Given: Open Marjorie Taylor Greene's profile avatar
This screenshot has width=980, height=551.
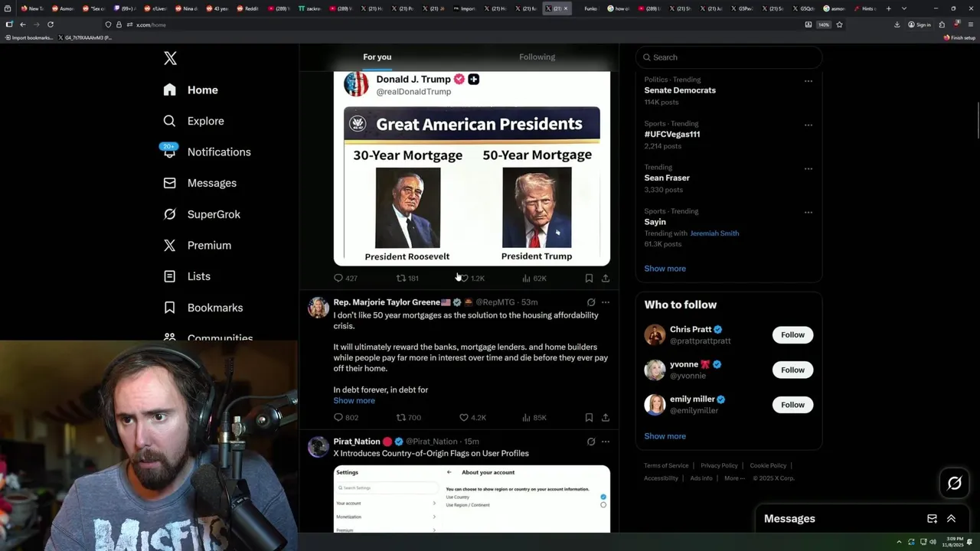Looking at the screenshot, I should 318,308.
